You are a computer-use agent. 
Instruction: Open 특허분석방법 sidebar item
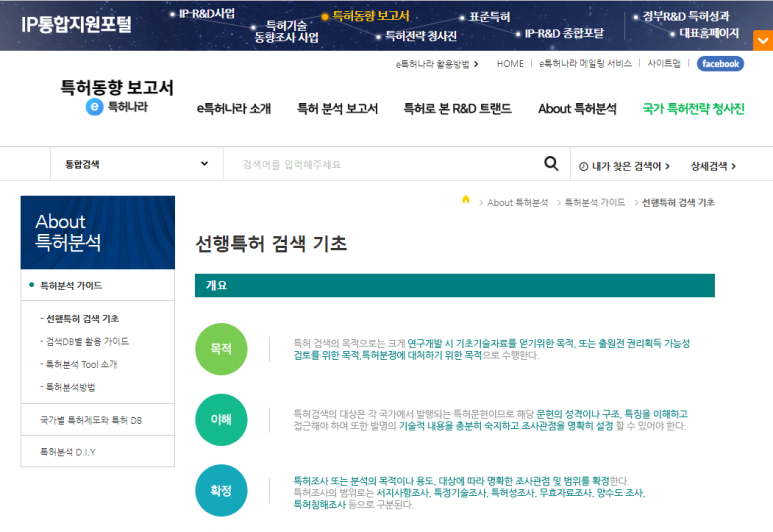[70, 387]
